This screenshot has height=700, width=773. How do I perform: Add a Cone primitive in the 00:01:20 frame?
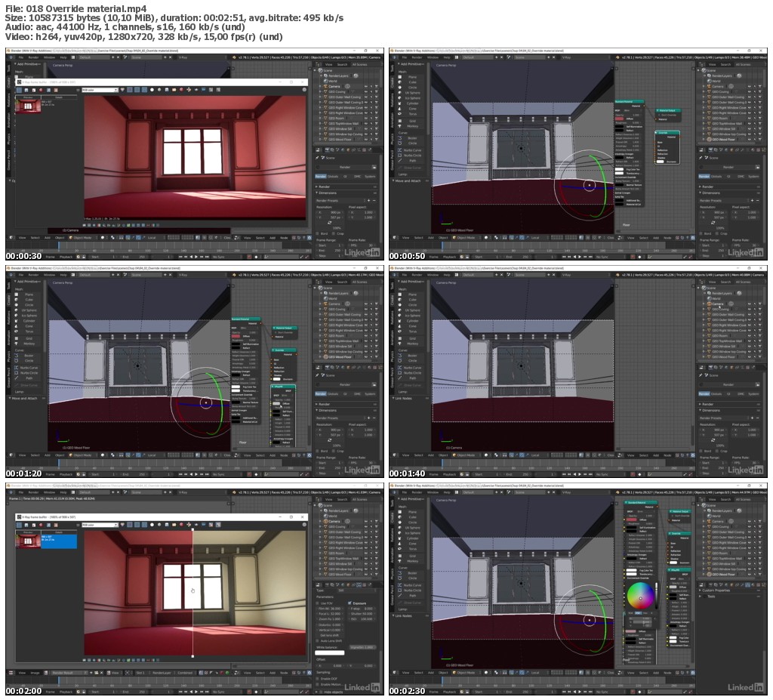pyautogui.click(x=29, y=326)
